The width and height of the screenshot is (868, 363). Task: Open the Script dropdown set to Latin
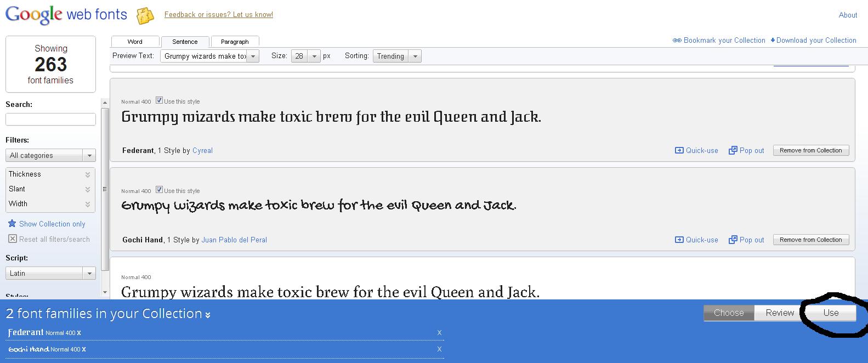coord(50,273)
